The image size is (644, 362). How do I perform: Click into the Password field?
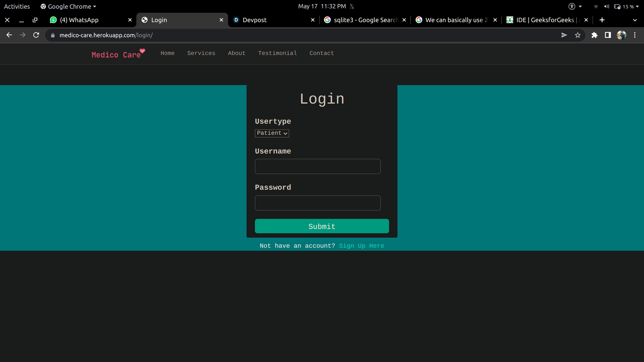pos(318,203)
